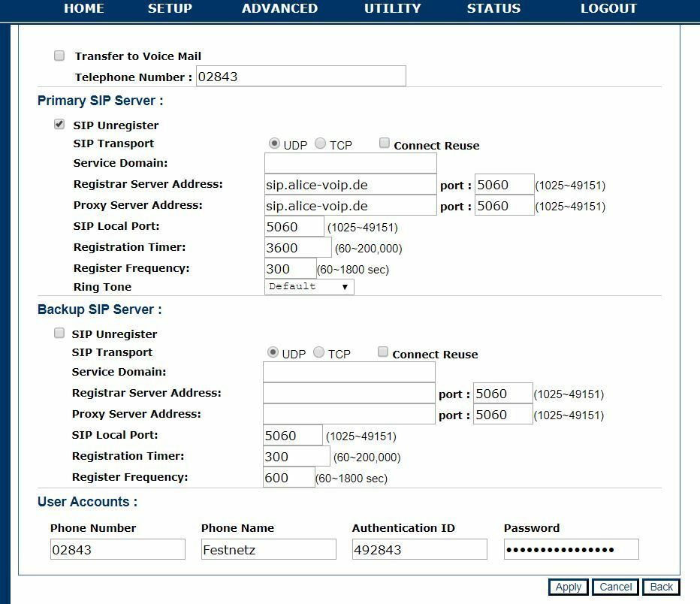The width and height of the screenshot is (700, 604).
Task: Click the Back button
Action: pos(661,587)
